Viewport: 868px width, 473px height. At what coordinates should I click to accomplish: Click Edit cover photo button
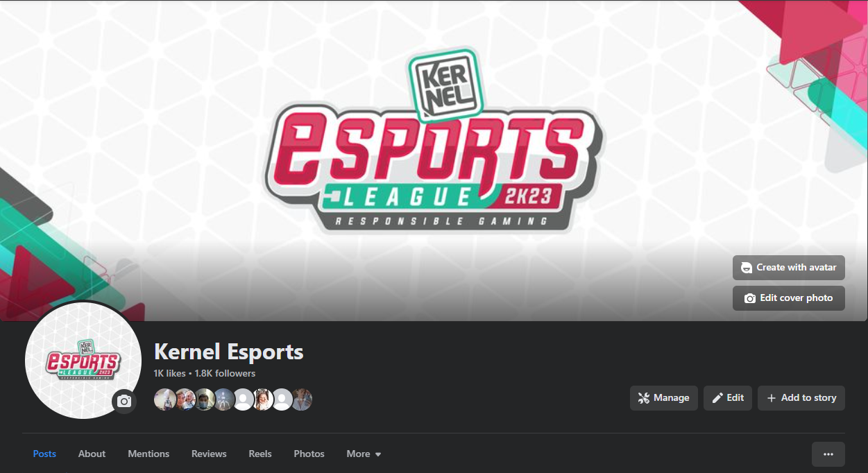click(x=789, y=298)
